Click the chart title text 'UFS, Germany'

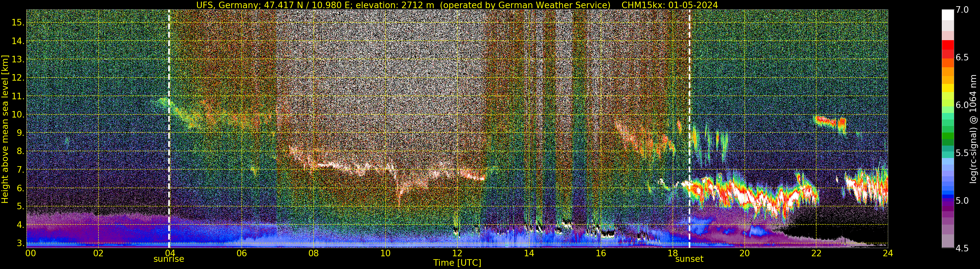pos(228,5)
